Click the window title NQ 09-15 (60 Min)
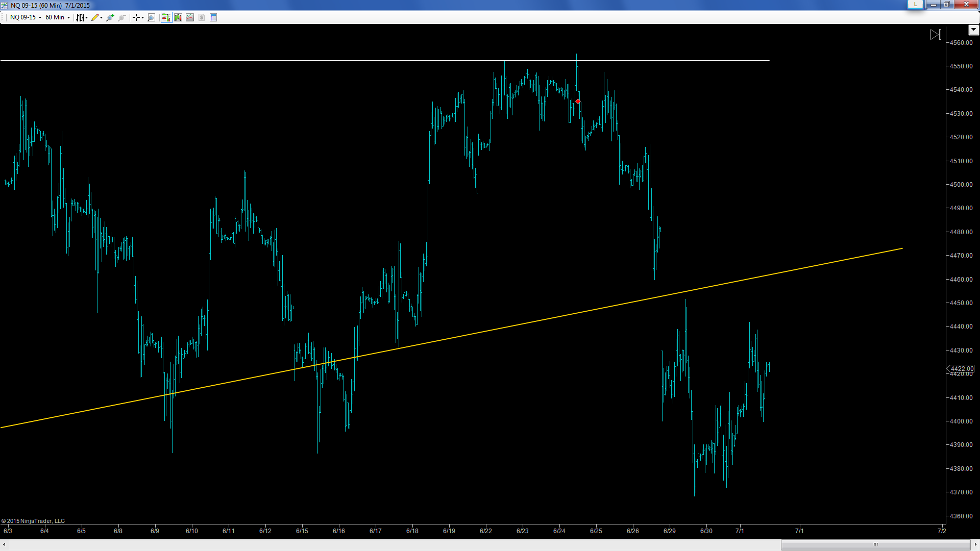The width and height of the screenshot is (980, 551). coord(36,5)
